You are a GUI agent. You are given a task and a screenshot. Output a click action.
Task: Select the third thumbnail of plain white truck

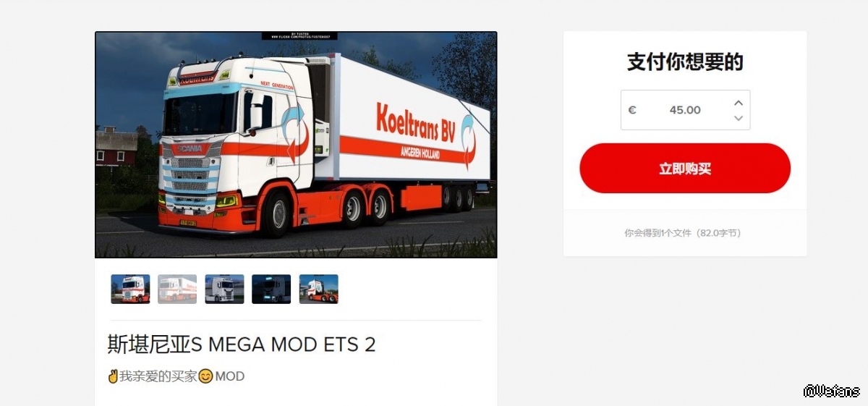click(224, 289)
